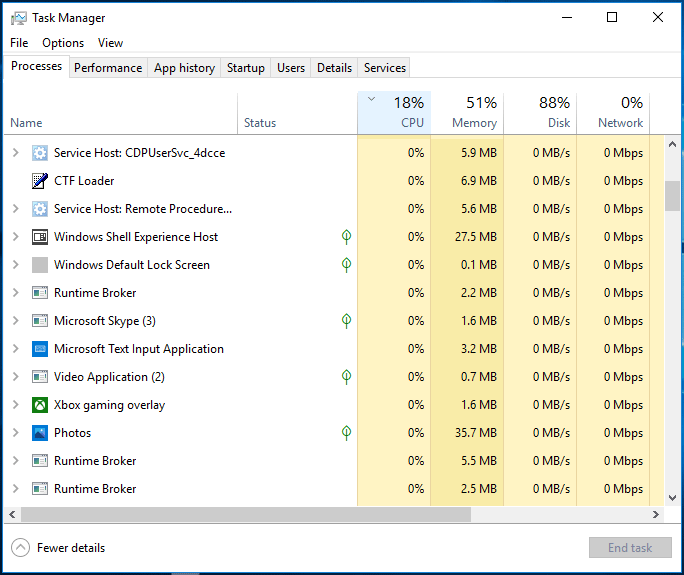Image resolution: width=684 pixels, height=575 pixels.
Task: Sort by the Disk column header
Action: 540,113
